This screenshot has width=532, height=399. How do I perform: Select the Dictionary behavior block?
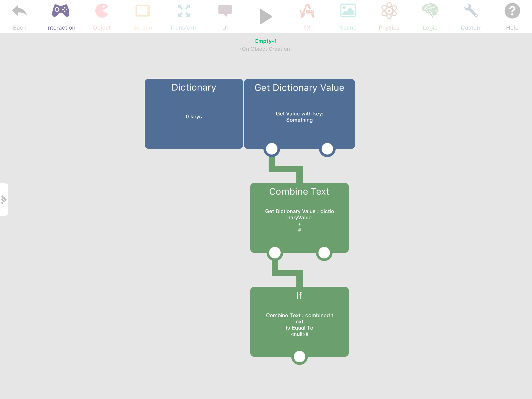[x=194, y=114]
